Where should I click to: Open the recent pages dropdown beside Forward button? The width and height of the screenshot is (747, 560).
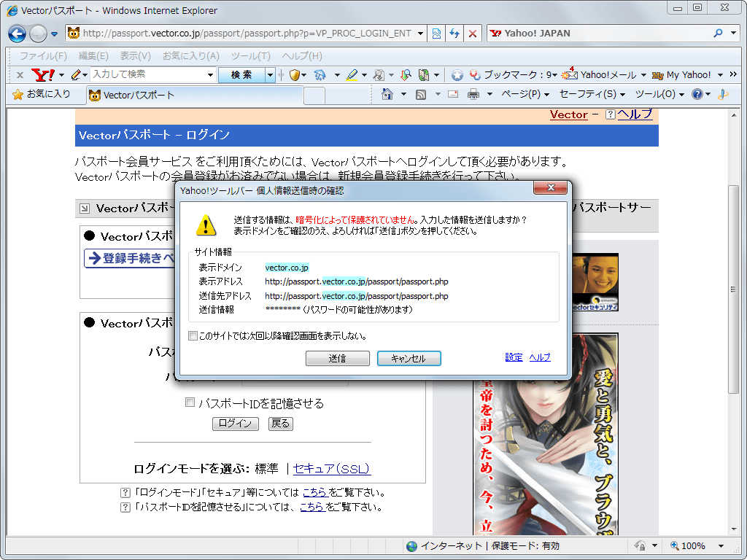(x=54, y=34)
